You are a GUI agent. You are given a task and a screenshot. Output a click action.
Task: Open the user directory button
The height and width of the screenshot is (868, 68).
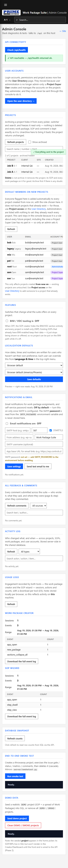click(x=21, y=101)
